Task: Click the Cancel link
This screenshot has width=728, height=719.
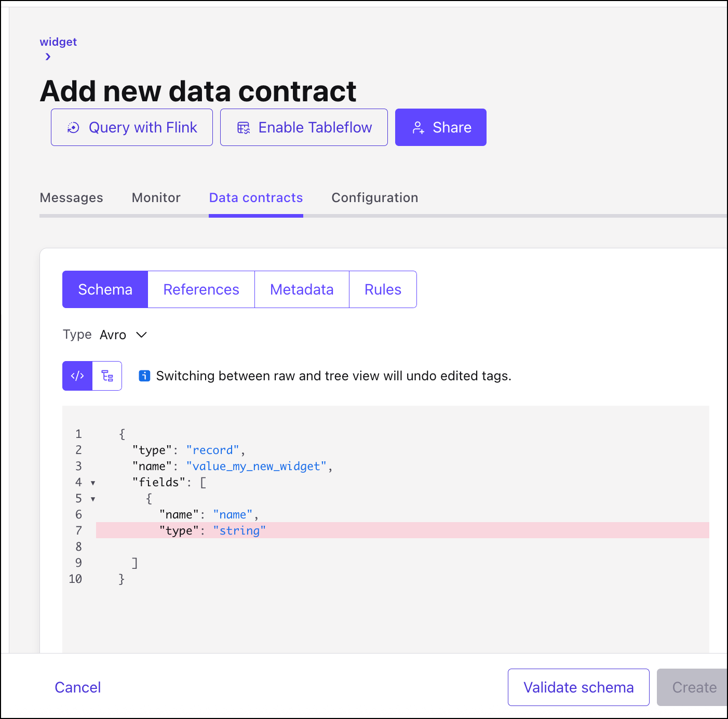Action: tap(78, 687)
